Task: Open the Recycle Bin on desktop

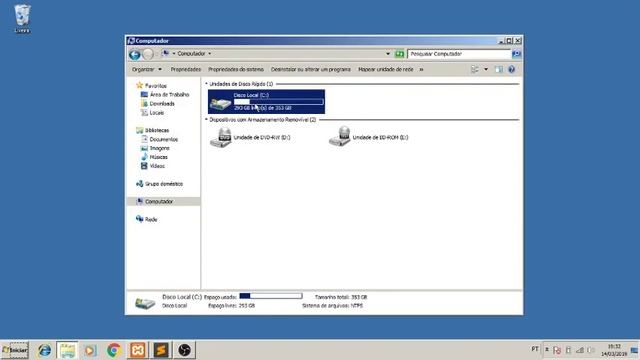Action: (x=22, y=18)
